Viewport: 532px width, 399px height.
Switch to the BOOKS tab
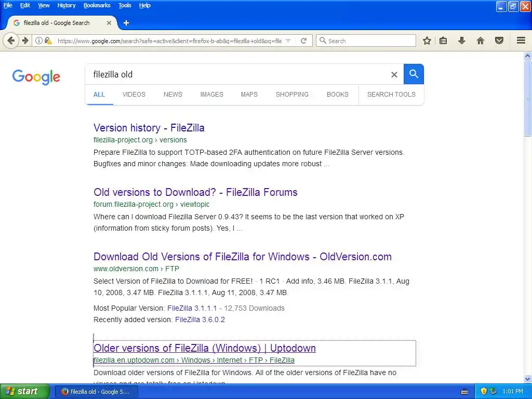(338, 95)
